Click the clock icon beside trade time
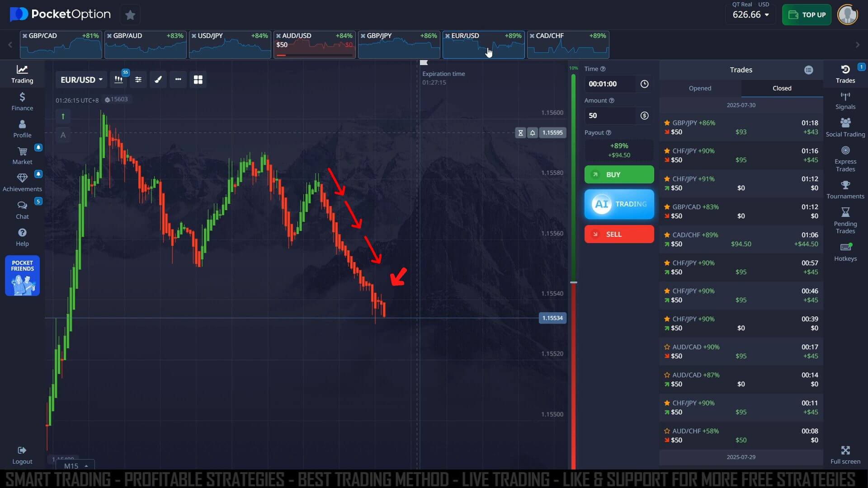Image resolution: width=868 pixels, height=488 pixels. 645,84
